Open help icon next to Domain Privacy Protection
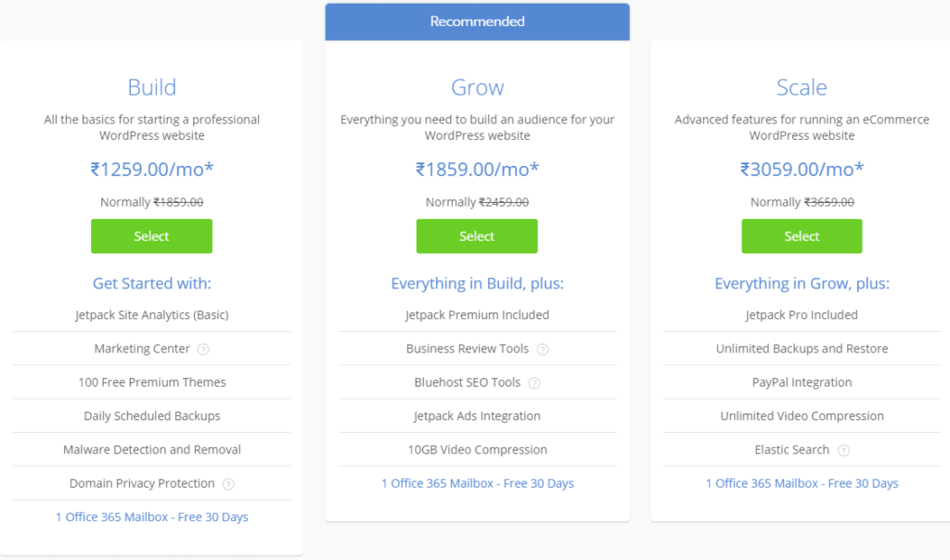 click(x=228, y=484)
